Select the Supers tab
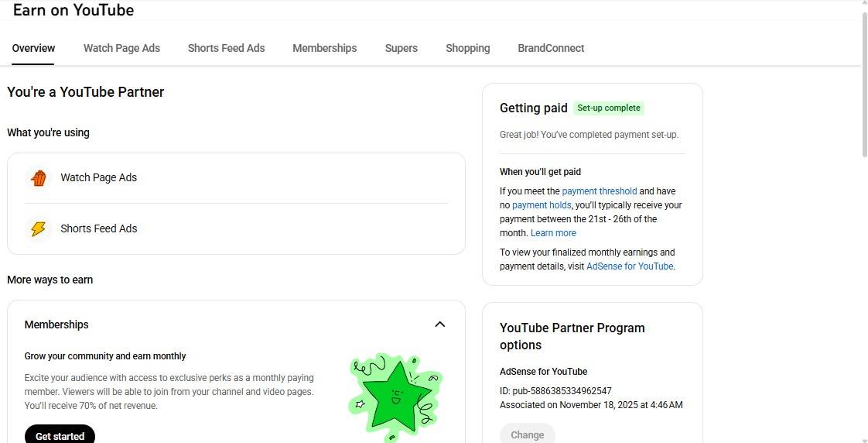The width and height of the screenshot is (868, 443). [401, 48]
